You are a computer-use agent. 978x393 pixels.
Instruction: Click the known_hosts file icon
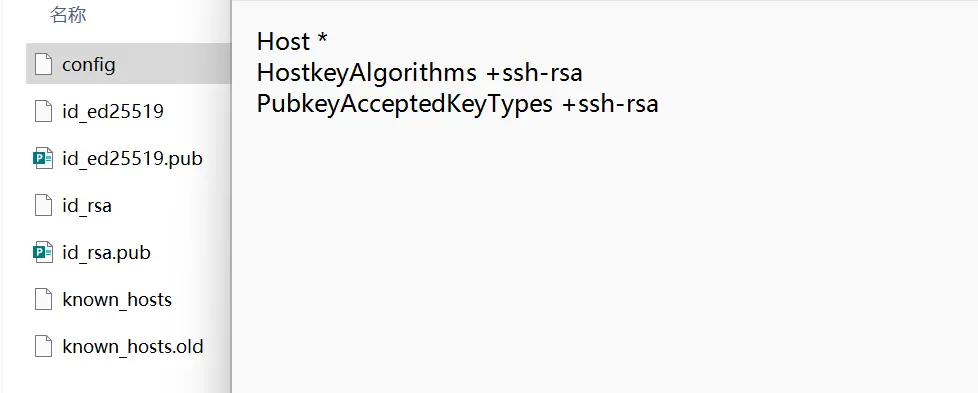pyautogui.click(x=43, y=299)
